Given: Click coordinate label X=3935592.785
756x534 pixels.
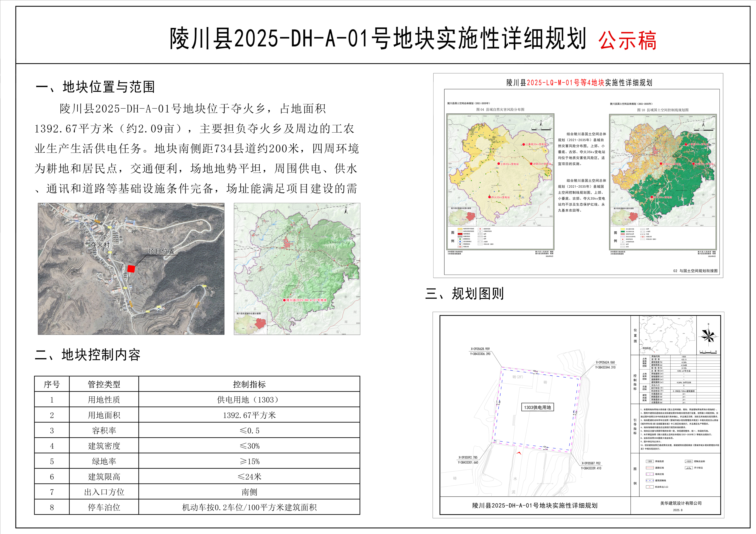Looking at the screenshot, I should tap(468, 457).
